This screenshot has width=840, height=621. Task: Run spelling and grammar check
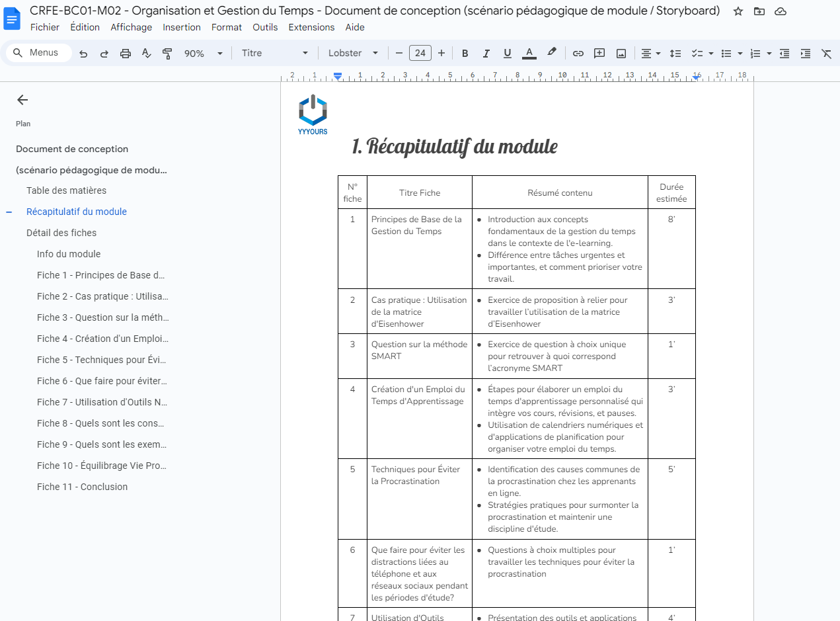tap(147, 54)
